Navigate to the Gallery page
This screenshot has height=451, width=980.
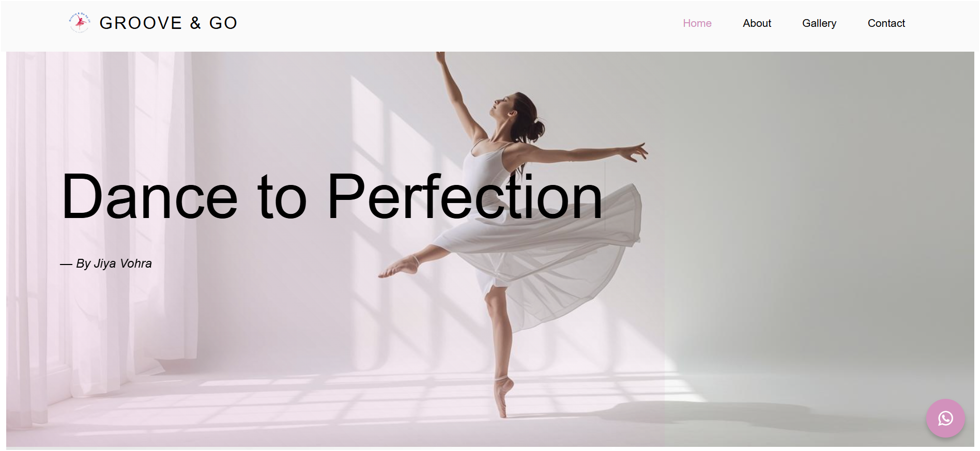[x=819, y=23]
